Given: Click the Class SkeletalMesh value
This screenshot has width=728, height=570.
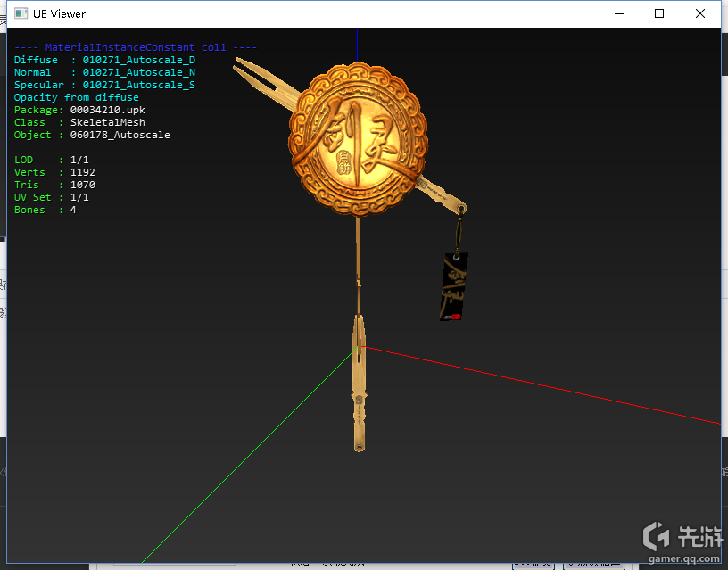Looking at the screenshot, I should coord(108,122).
